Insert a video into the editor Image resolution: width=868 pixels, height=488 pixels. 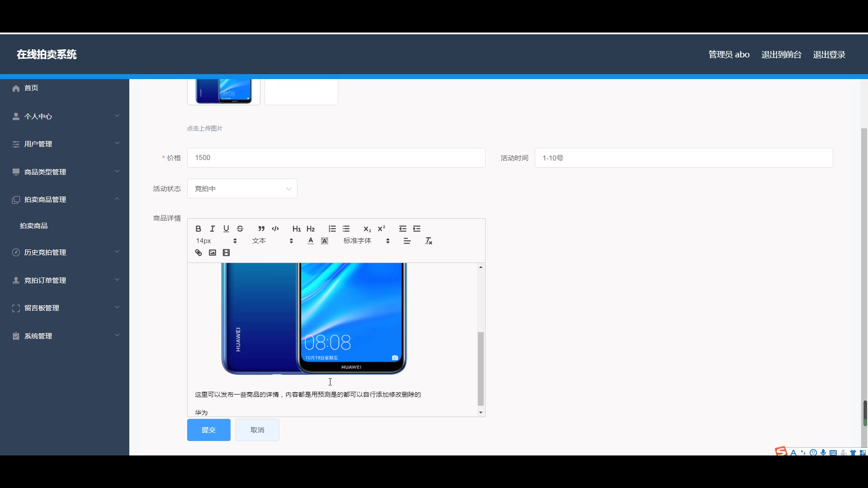(226, 253)
